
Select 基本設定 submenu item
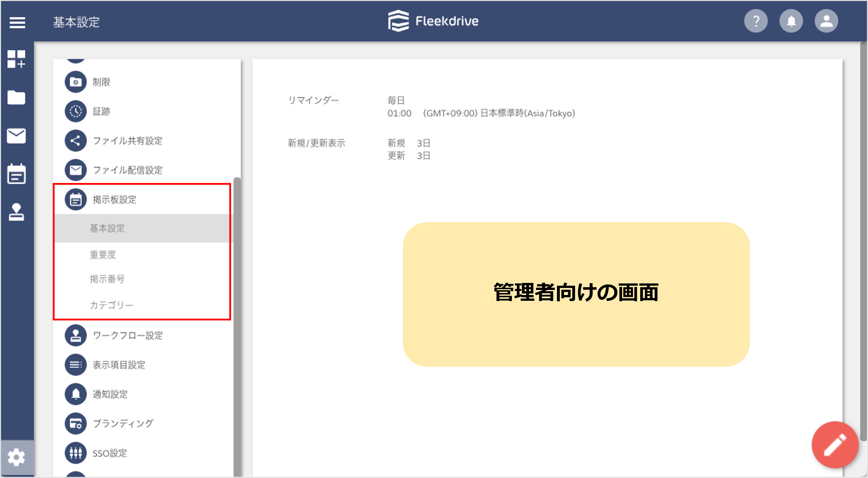pos(143,228)
